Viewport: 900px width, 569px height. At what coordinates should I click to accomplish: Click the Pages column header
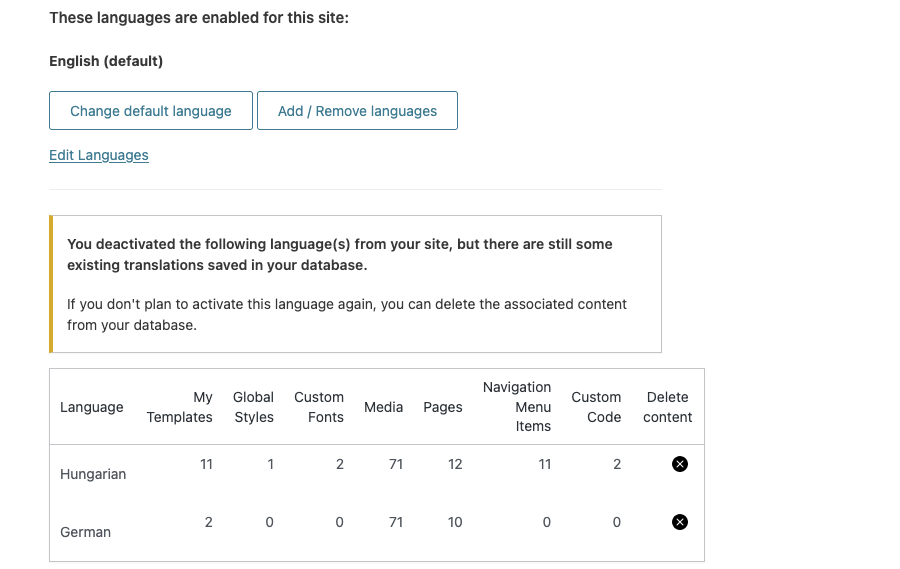coord(443,407)
